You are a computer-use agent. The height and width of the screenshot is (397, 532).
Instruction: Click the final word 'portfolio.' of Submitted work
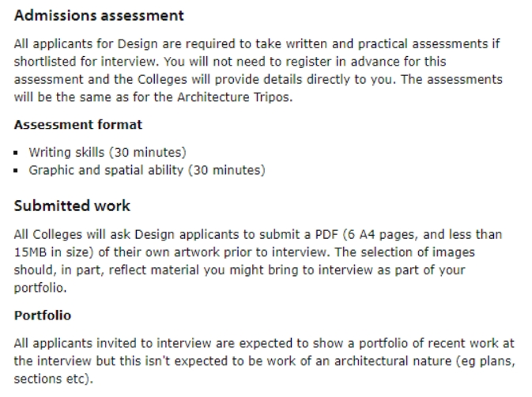40,288
